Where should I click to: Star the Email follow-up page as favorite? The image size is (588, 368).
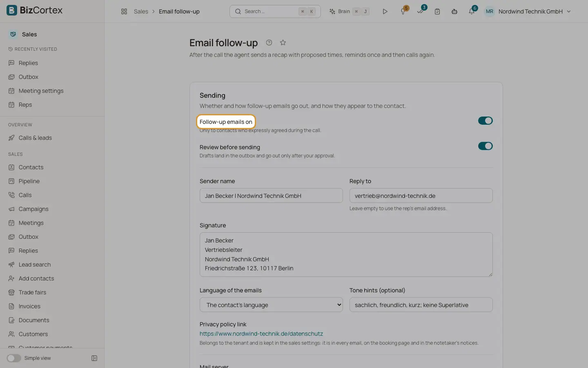coord(283,43)
